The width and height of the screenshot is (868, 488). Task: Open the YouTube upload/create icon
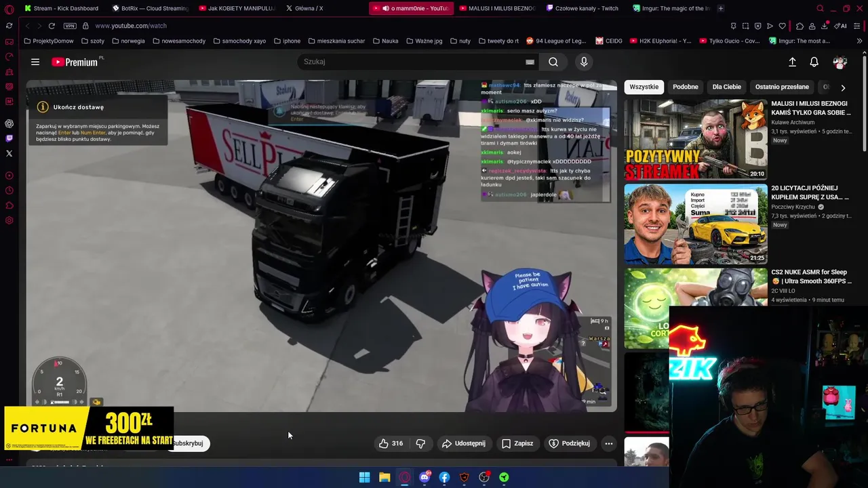[x=792, y=62]
